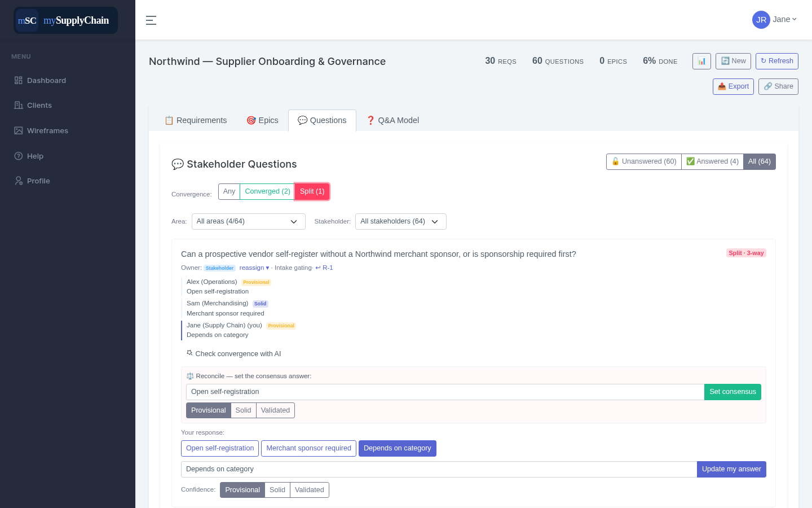Open the All stakeholders dropdown

401,221
